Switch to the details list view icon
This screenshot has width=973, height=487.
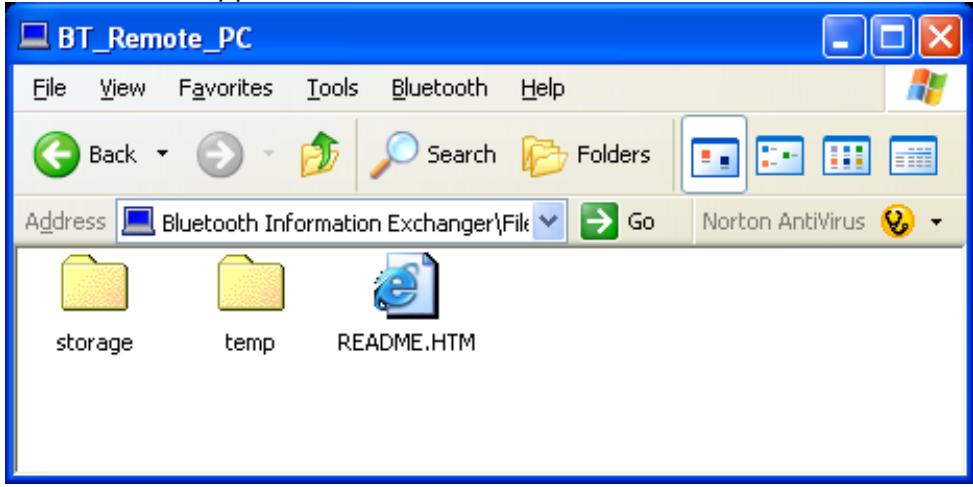pyautogui.click(x=913, y=155)
